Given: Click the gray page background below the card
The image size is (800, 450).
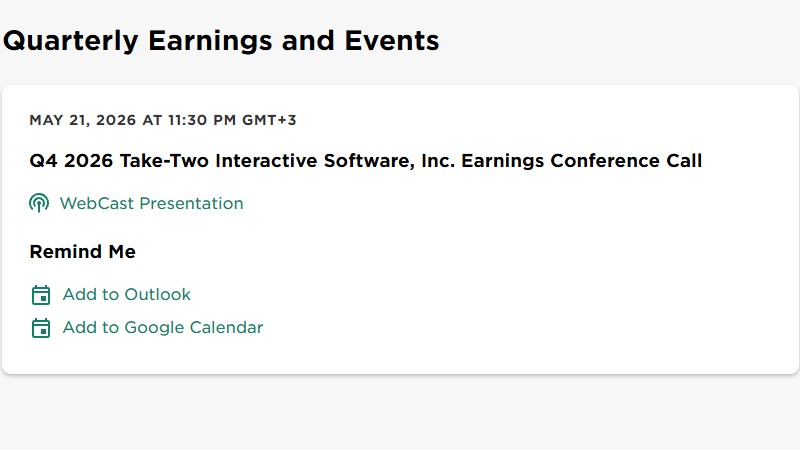Looking at the screenshot, I should tap(400, 415).
